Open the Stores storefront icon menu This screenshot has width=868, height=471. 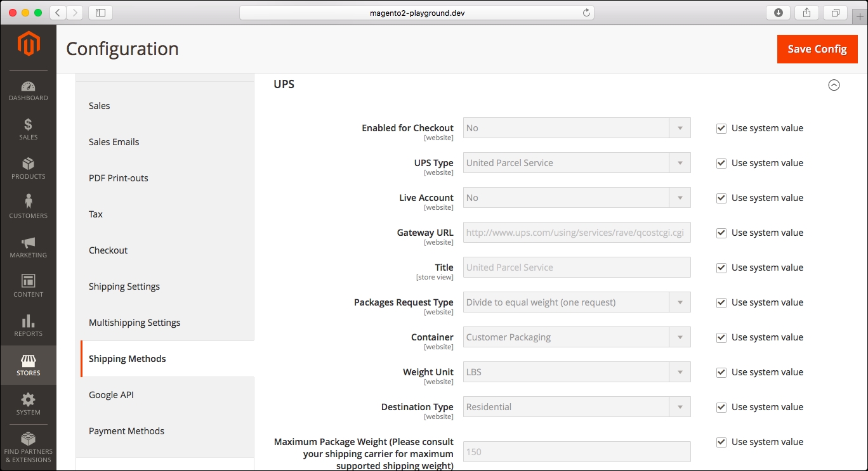28,365
